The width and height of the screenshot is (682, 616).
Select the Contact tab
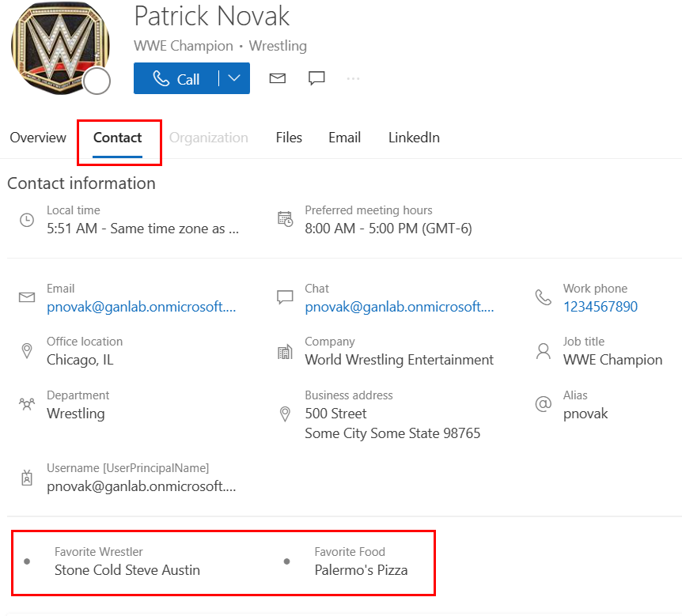click(118, 138)
